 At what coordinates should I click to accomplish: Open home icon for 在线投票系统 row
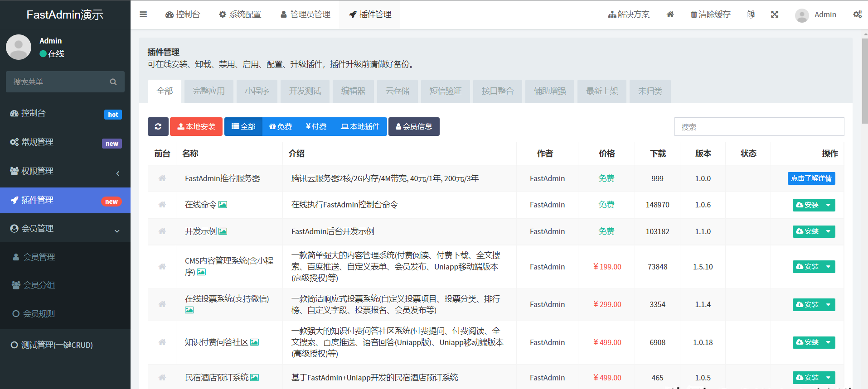pos(162,304)
